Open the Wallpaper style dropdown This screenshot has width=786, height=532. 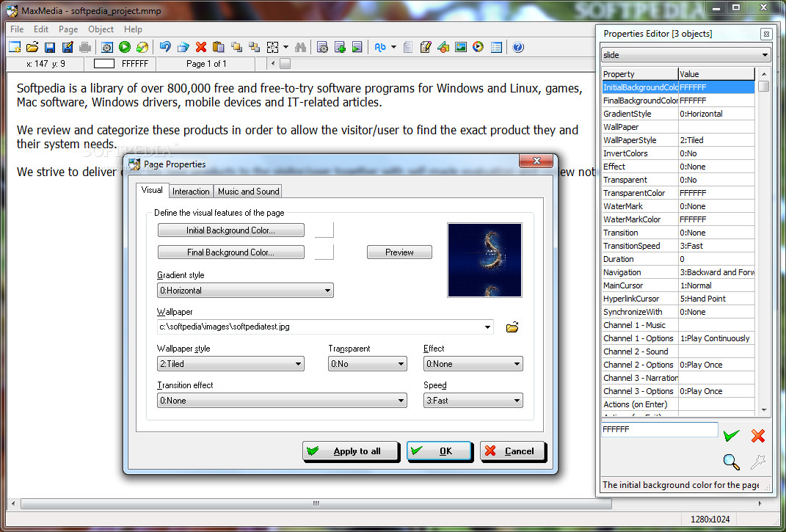tap(230, 363)
